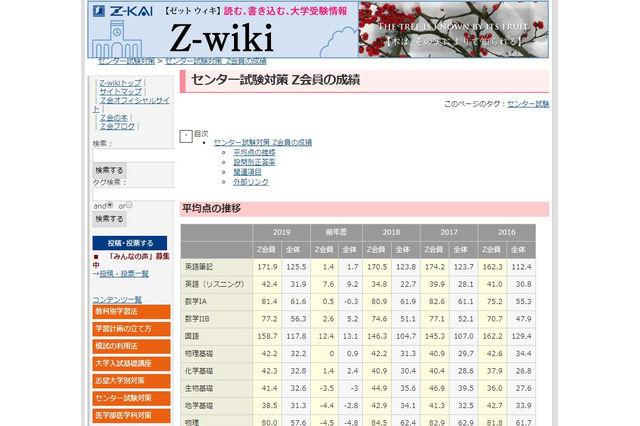This screenshot has height=426, width=640.
Task: Click the 158.7 cell in 国語 row
Action: [x=267, y=336]
